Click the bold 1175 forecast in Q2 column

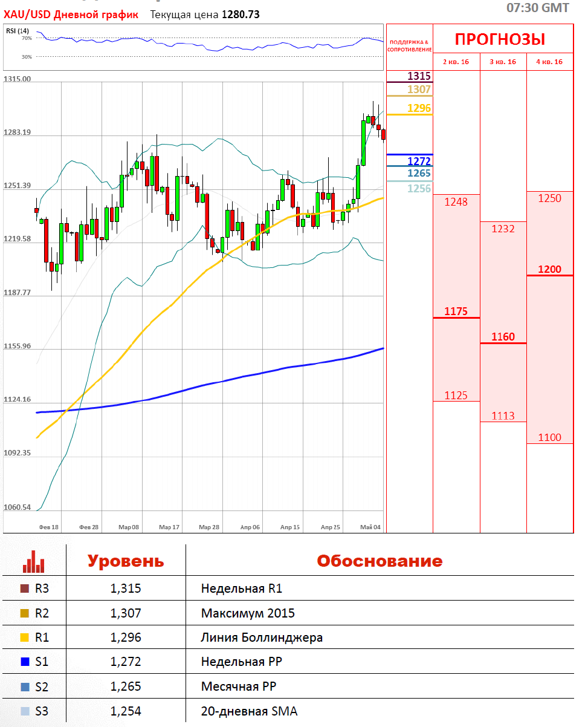coord(456,311)
